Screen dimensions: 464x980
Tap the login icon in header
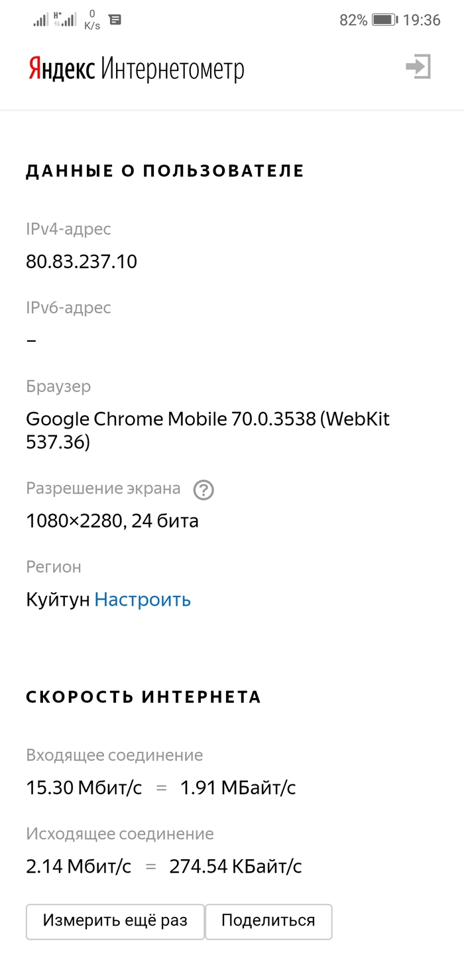[418, 67]
